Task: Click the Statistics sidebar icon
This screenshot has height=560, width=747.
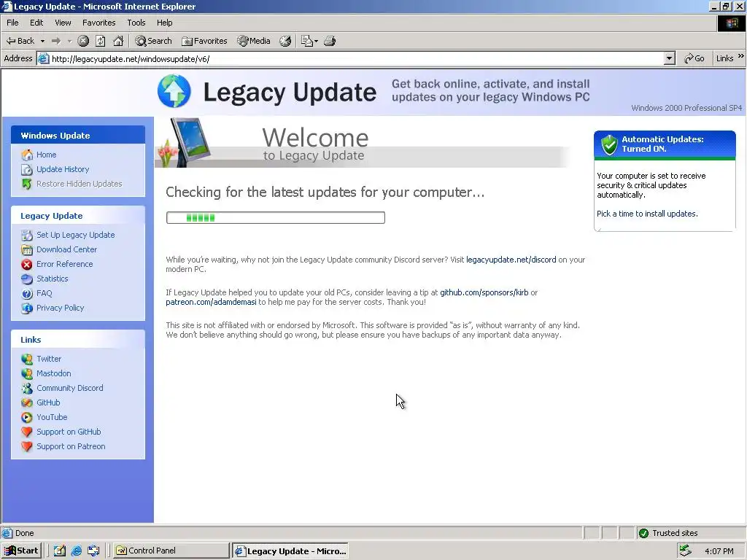Action: coord(27,279)
